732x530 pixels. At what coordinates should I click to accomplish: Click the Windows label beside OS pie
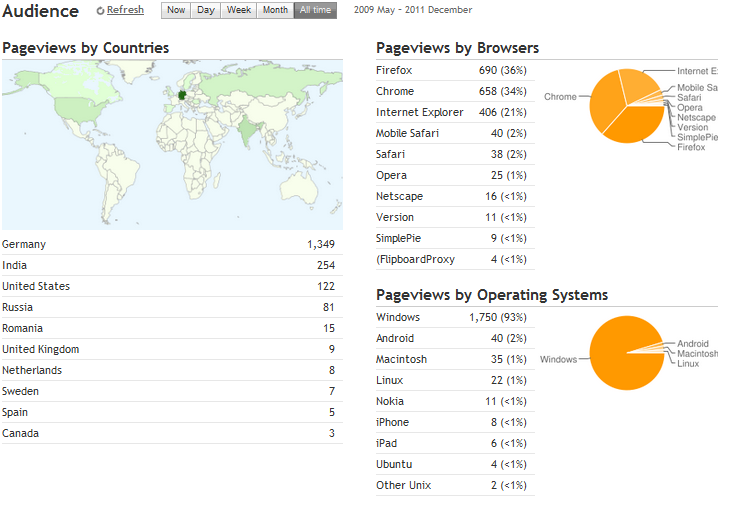558,359
